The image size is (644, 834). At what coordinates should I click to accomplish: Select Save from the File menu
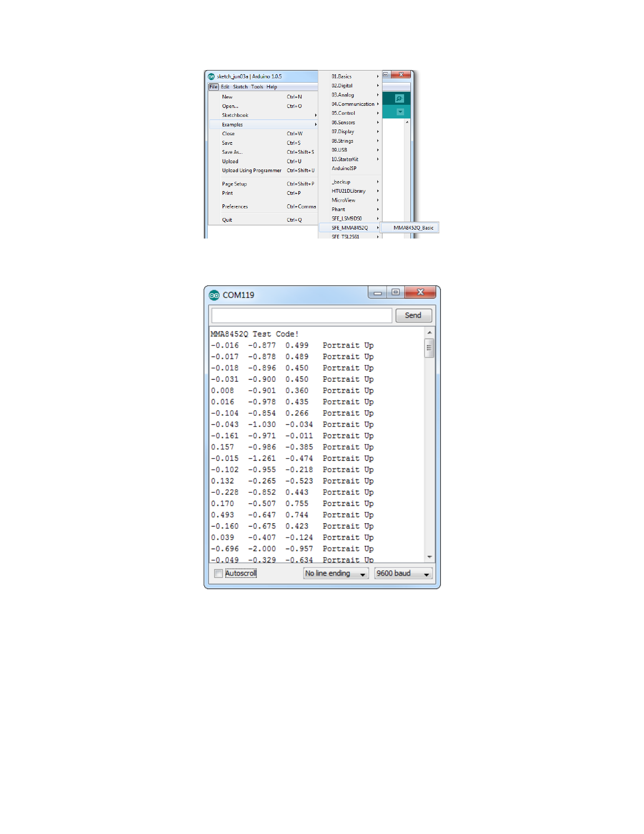pyautogui.click(x=263, y=143)
